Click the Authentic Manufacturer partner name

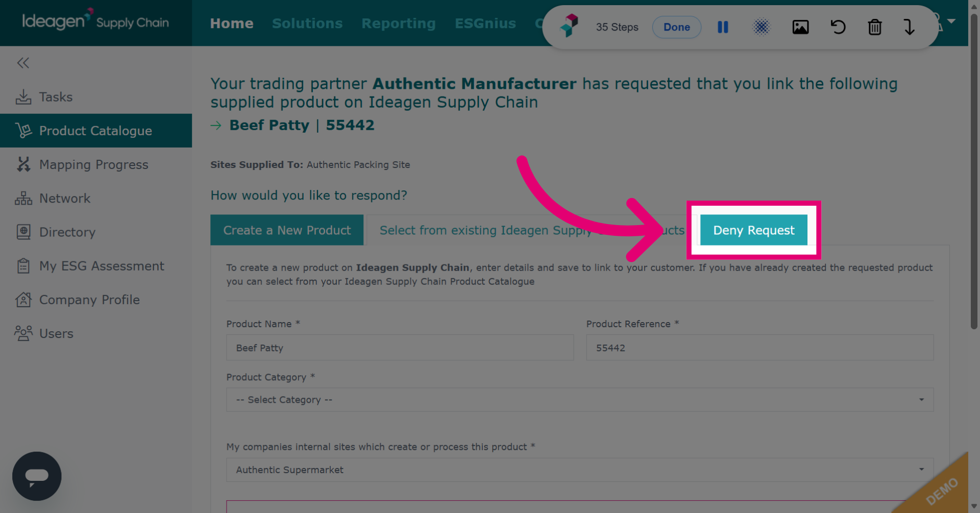click(474, 83)
